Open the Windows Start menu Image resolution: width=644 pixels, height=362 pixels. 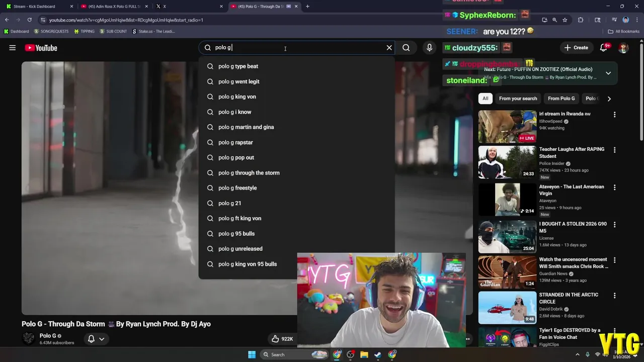[252, 355]
